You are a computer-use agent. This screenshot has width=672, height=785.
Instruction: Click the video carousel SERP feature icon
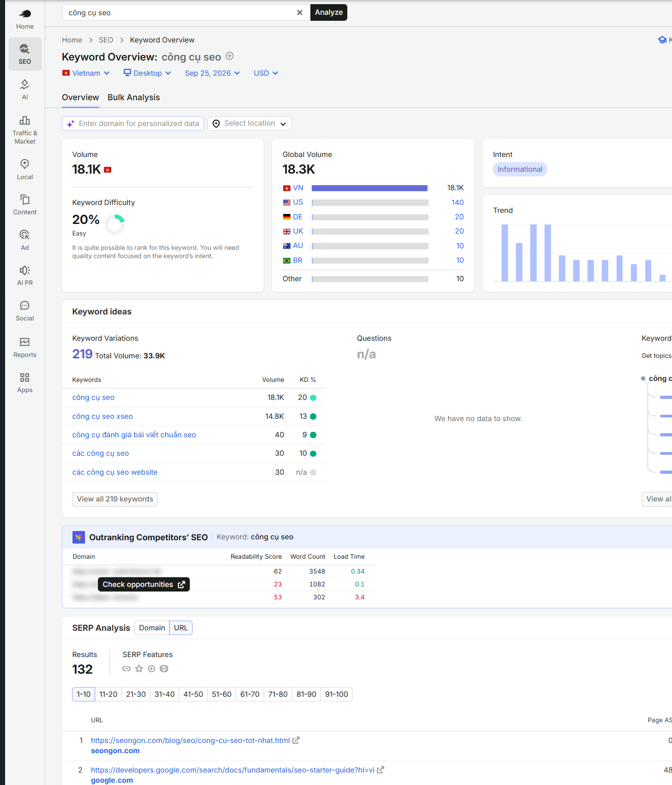[x=164, y=669]
